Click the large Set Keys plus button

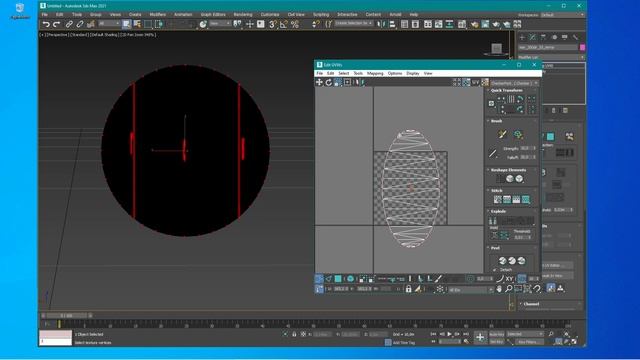click(x=480, y=337)
